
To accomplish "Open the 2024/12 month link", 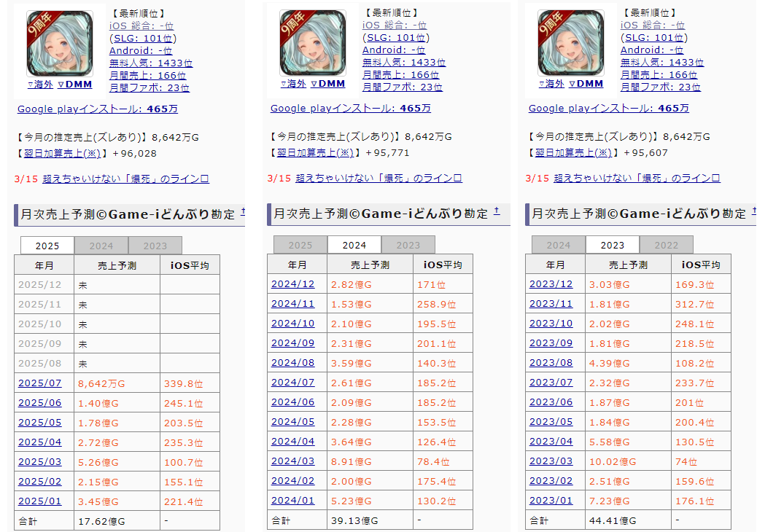I will click(x=292, y=284).
